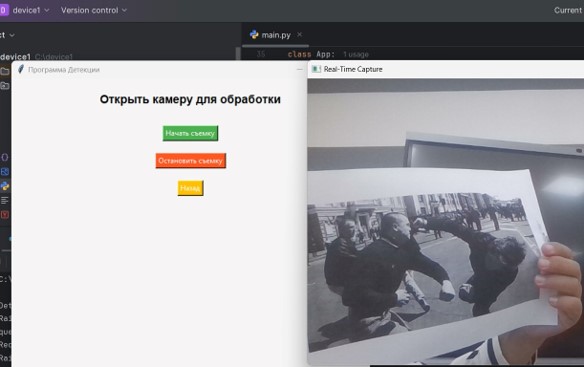The image size is (584, 367).
Task: Expand the Project view chevron dropdown
Action: (x=12, y=35)
